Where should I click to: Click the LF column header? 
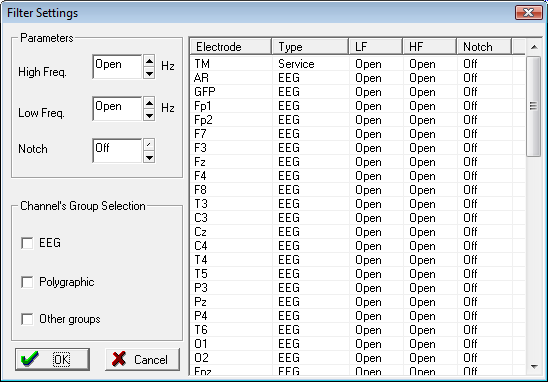(375, 46)
